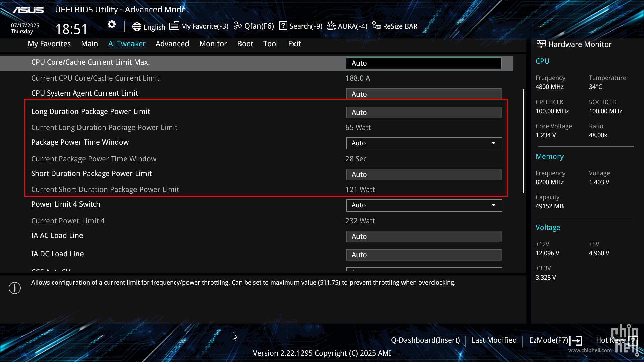Select IA DC Load Line label
The image size is (644, 362).
[x=57, y=254]
